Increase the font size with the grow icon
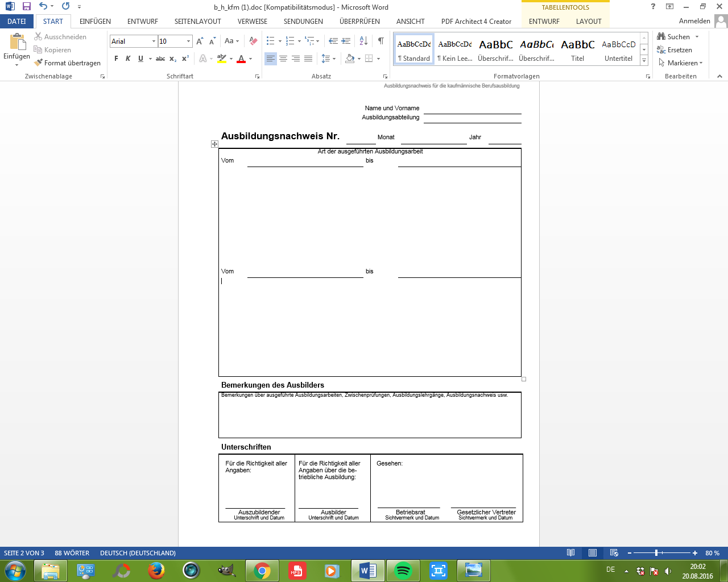Screen dimensions: 728x582 click(x=200, y=41)
